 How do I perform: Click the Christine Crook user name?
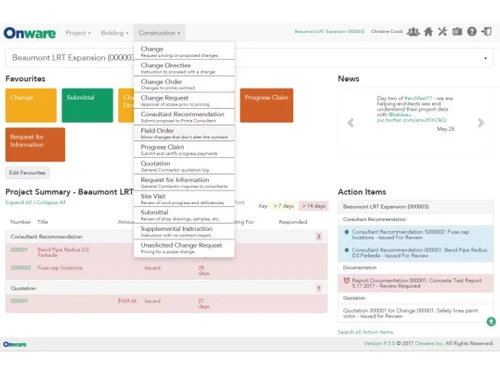point(387,31)
